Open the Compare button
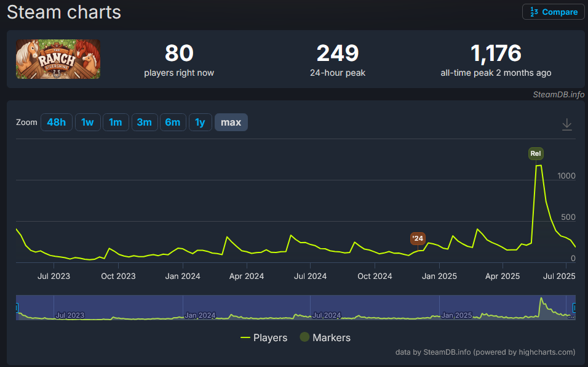This screenshot has height=367, width=588. [x=553, y=12]
